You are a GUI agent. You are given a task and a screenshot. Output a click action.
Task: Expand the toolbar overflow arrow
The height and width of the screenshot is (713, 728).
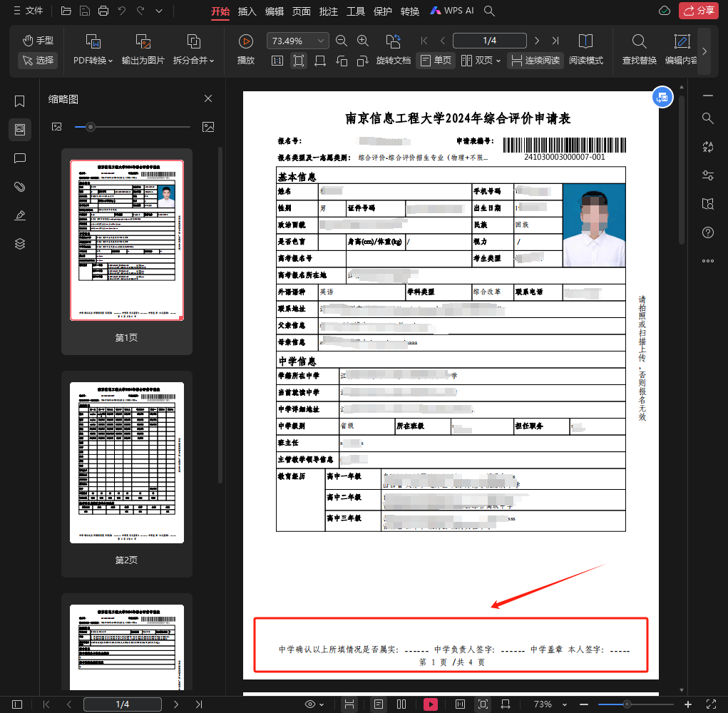pyautogui.click(x=704, y=51)
